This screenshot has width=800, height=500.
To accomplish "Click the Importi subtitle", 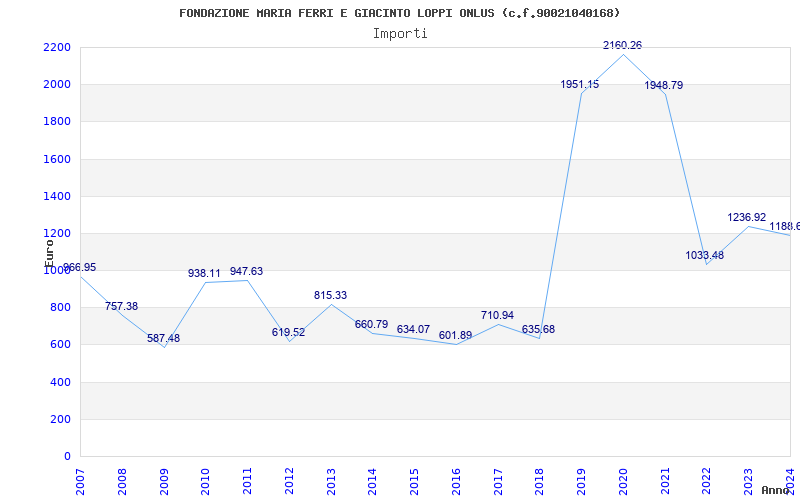I will 400,34.
